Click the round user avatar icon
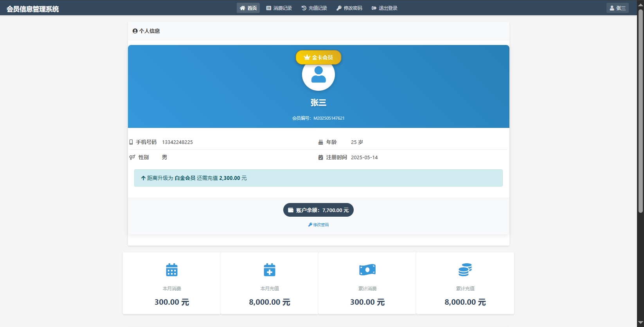644x327 pixels. click(x=318, y=75)
